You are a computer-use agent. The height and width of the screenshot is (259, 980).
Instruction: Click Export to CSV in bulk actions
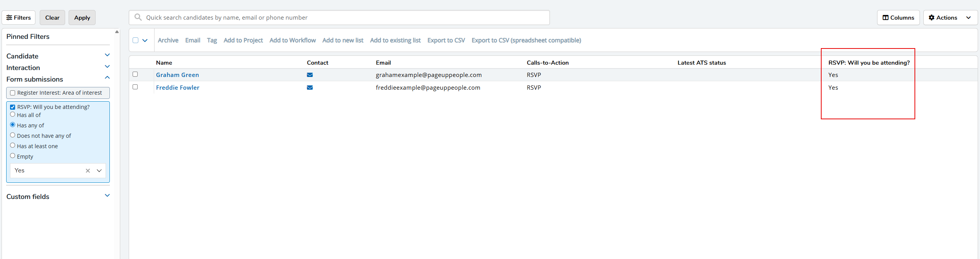click(446, 40)
